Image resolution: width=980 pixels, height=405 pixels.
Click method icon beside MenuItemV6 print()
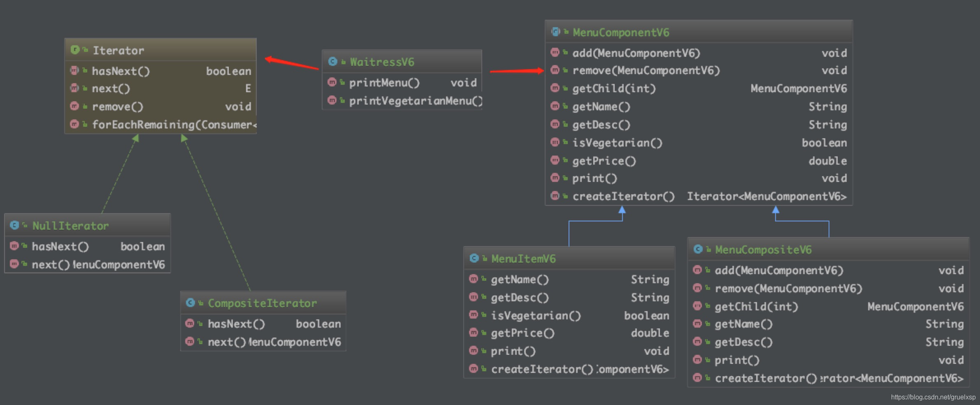pos(474,350)
